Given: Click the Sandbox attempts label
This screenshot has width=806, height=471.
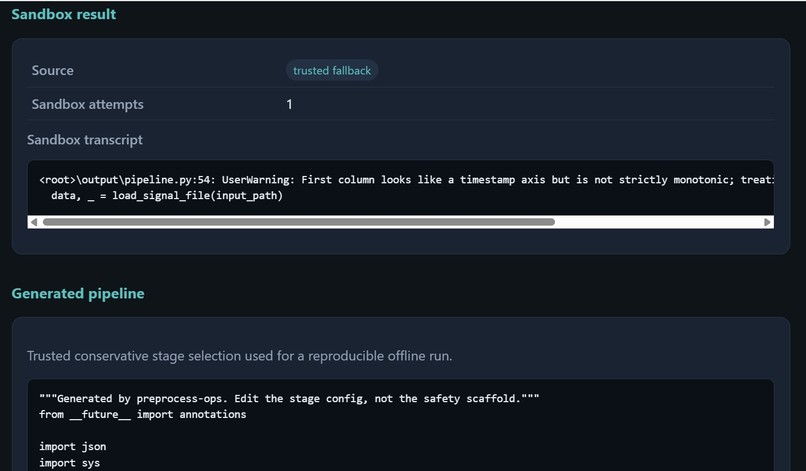Looking at the screenshot, I should click(87, 104).
